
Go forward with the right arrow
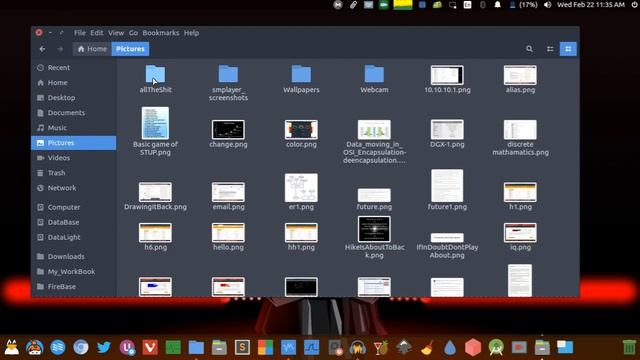click(60, 49)
